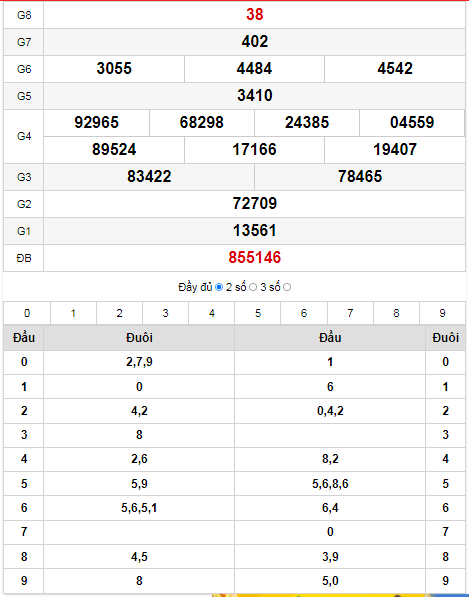
Task: Click digit 2 in the number filter row
Action: [120, 313]
